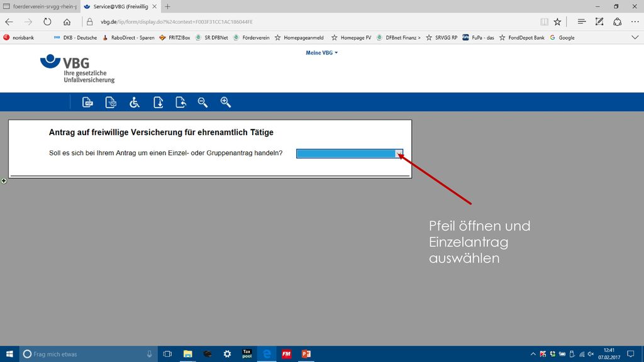Click the document download arrow icon
Viewport: 644px width, 362px height.
point(158,102)
